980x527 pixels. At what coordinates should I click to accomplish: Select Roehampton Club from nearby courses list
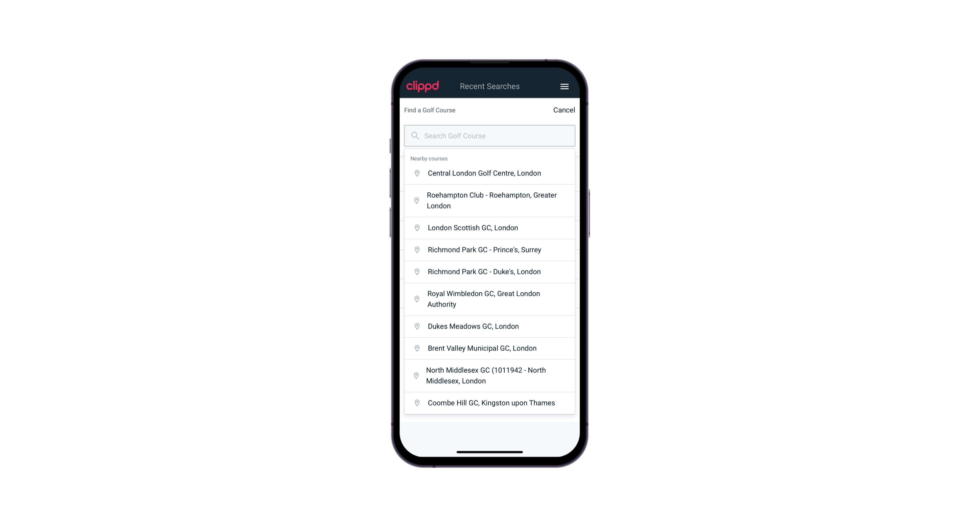[489, 201]
